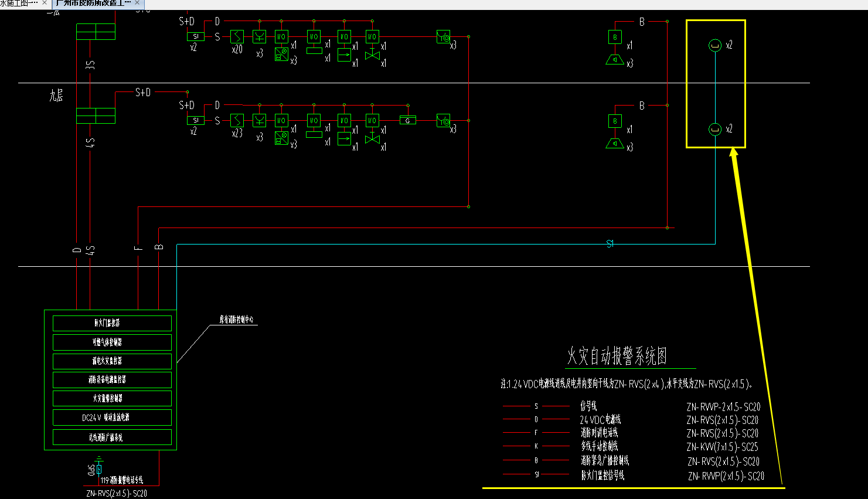868x499 pixels.
Task: Select the 多线手动控制线 legend entry
Action: 599,446
